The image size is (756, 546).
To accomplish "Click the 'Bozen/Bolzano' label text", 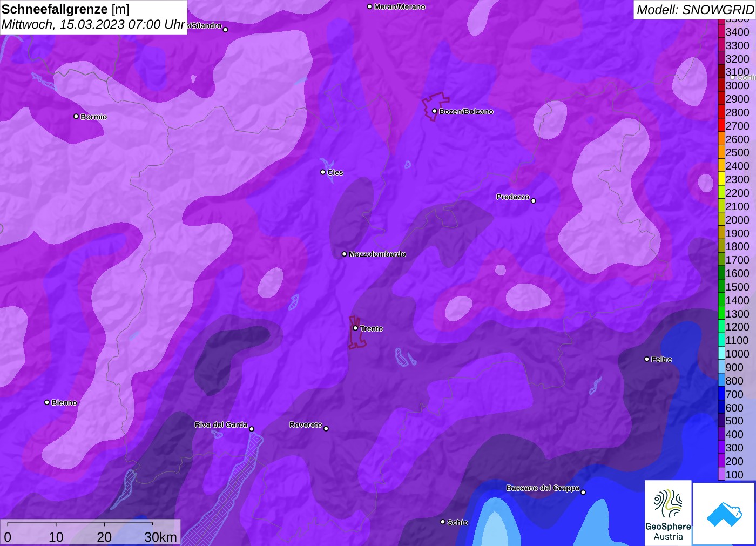I will click(x=466, y=111).
